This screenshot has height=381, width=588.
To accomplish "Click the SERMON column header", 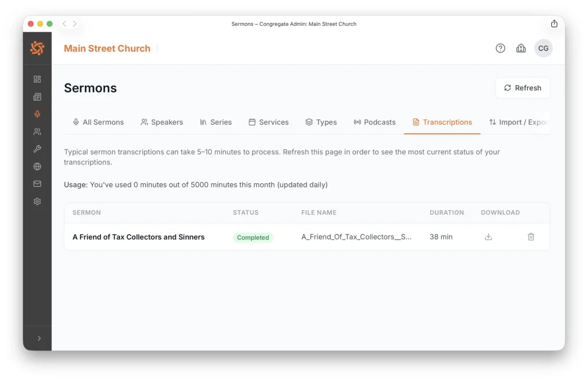I will (x=87, y=213).
